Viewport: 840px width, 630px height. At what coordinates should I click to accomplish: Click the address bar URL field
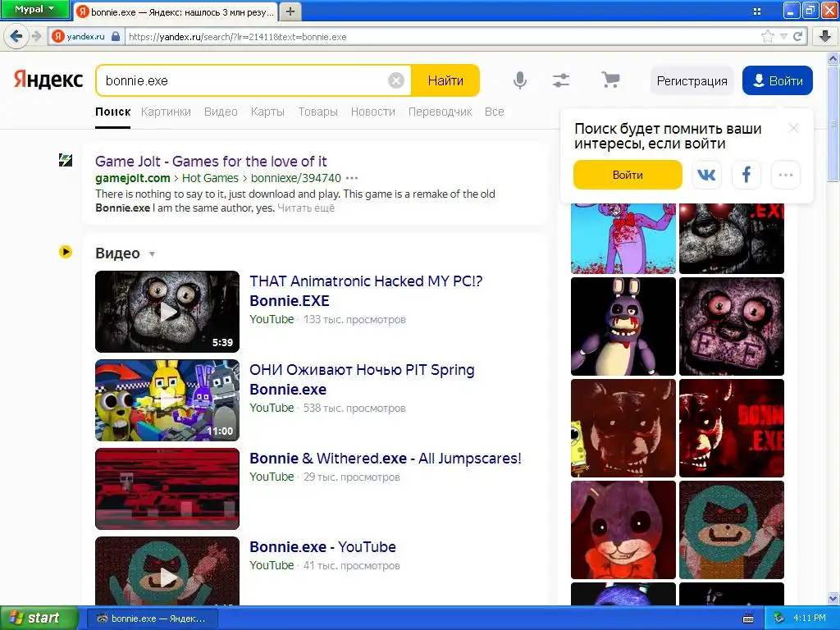(440, 37)
